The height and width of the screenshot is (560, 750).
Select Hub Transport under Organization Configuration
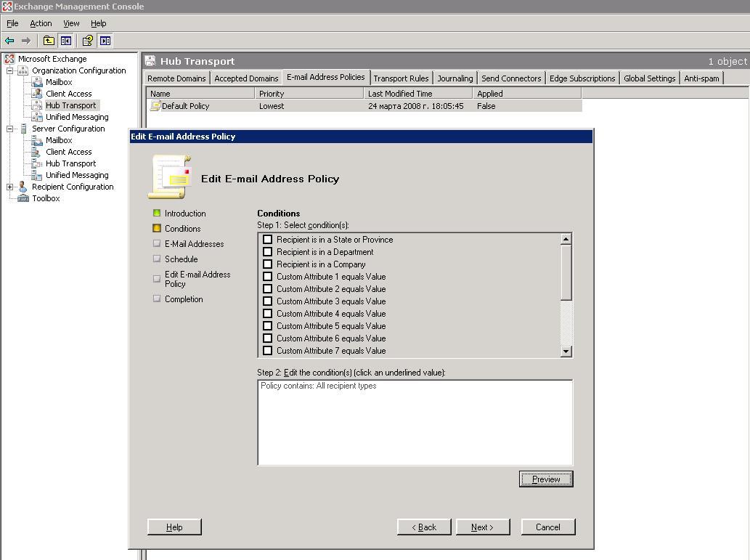pyautogui.click(x=71, y=105)
